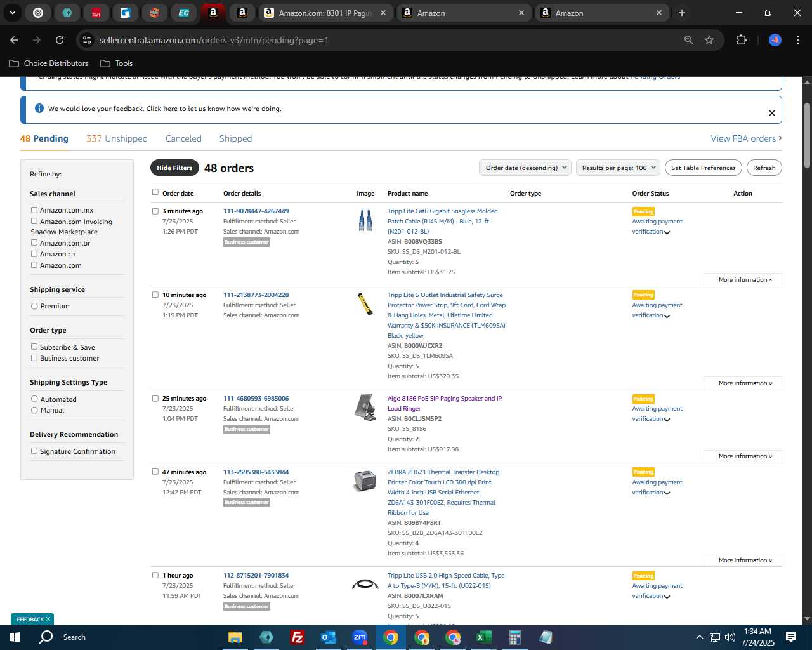Open the ZEBRA ZD621 printer product image
812x650 pixels.
[x=365, y=481]
